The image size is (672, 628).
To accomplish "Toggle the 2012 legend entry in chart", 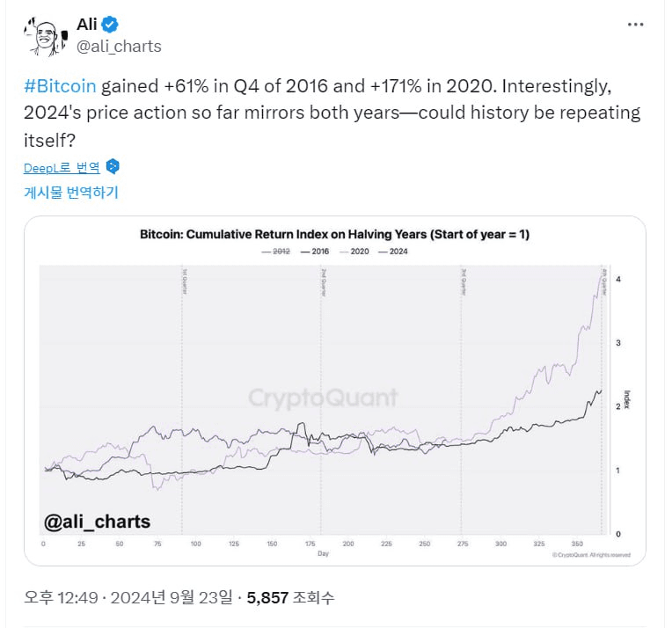I will [x=276, y=252].
